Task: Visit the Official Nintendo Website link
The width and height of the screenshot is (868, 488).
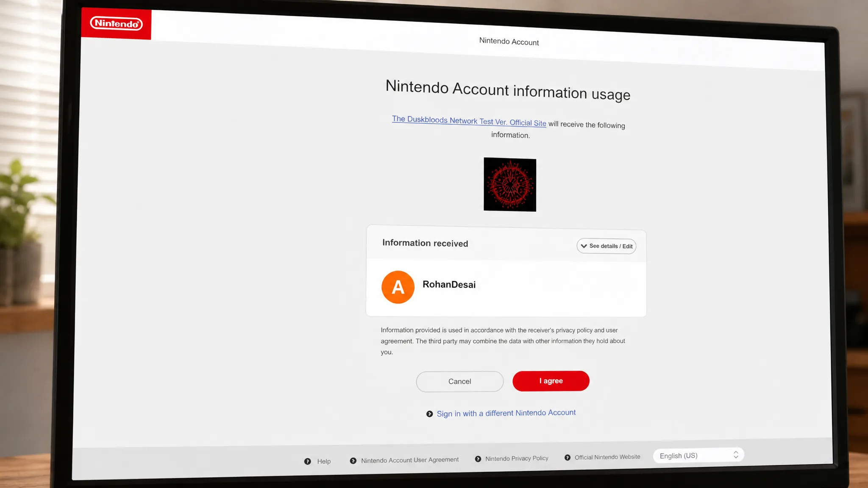Action: (602, 457)
